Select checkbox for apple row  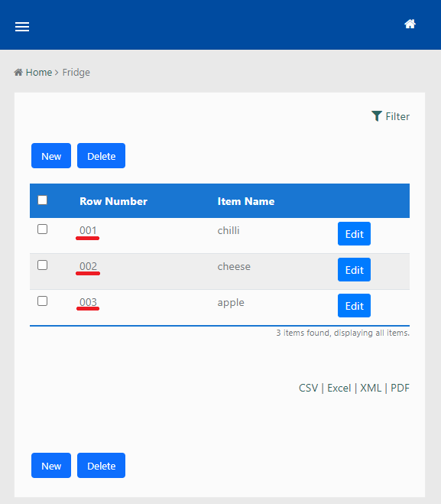click(42, 301)
